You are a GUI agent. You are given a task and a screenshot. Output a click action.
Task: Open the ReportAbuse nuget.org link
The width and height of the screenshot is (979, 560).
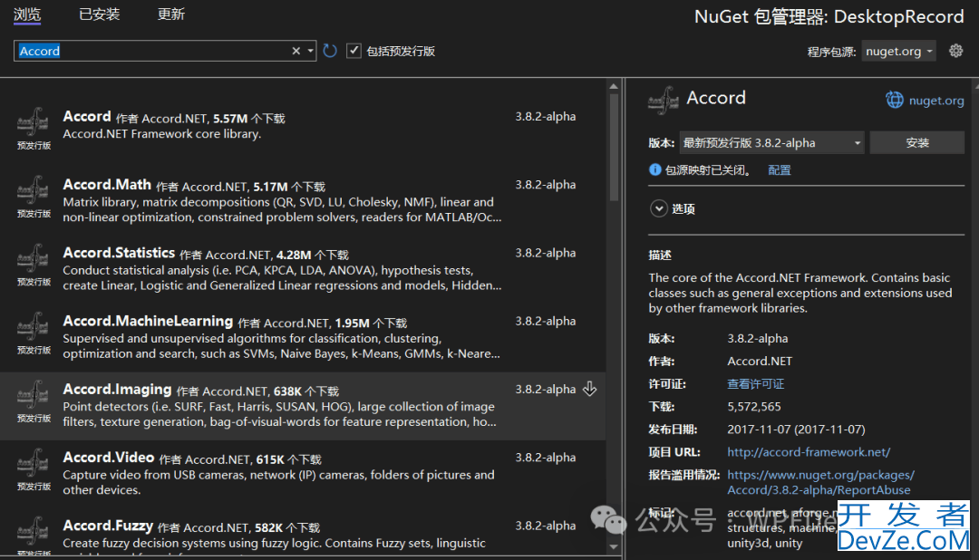pos(820,483)
